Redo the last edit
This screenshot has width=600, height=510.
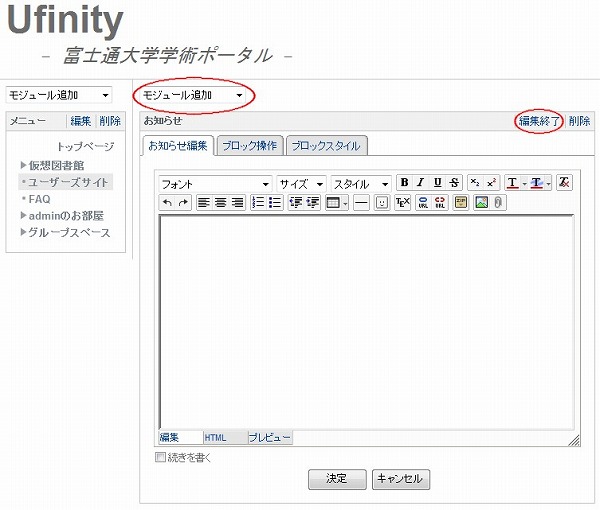coord(183,202)
